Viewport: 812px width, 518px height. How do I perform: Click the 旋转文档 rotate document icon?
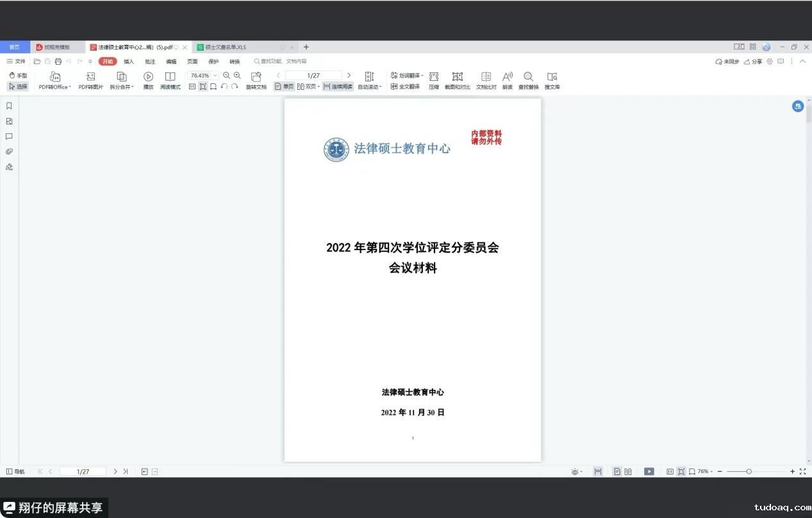(x=256, y=77)
